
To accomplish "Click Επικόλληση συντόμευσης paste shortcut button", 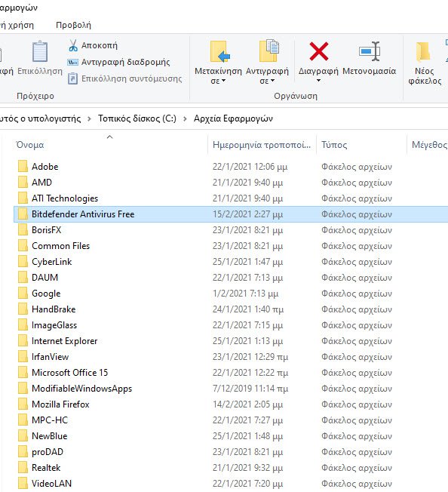I will (124, 78).
